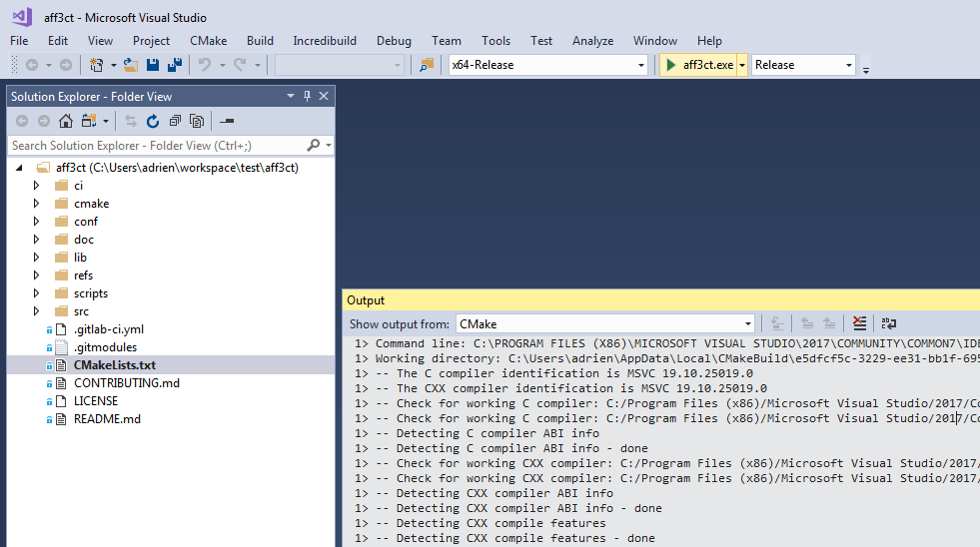This screenshot has height=547, width=980.
Task: Click the Solution Explorer search field
Action: (156, 146)
